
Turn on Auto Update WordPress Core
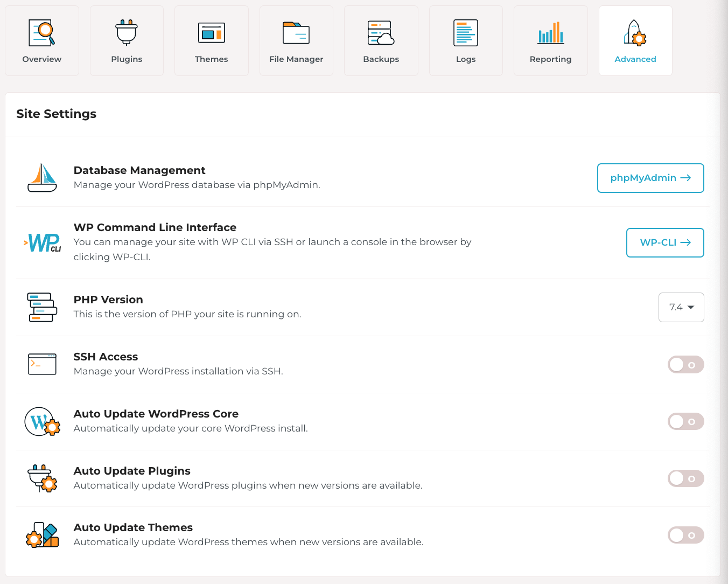[686, 421]
